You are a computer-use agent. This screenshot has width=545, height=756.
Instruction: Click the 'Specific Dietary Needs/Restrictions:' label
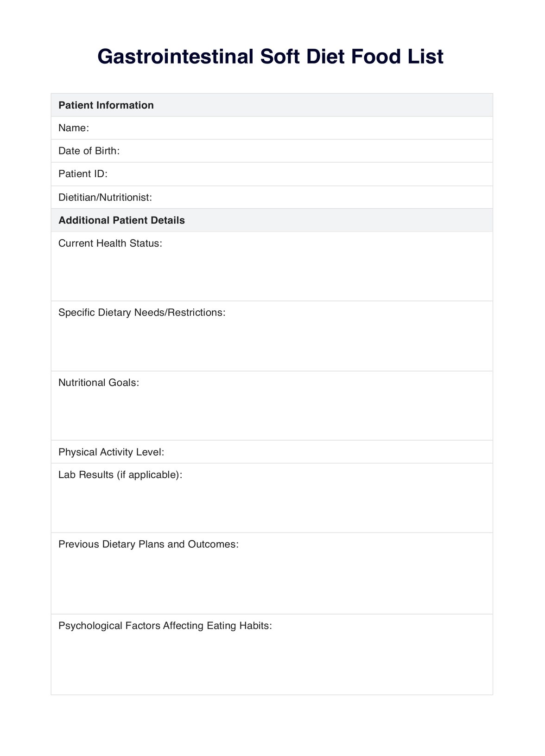pyautogui.click(x=142, y=313)
